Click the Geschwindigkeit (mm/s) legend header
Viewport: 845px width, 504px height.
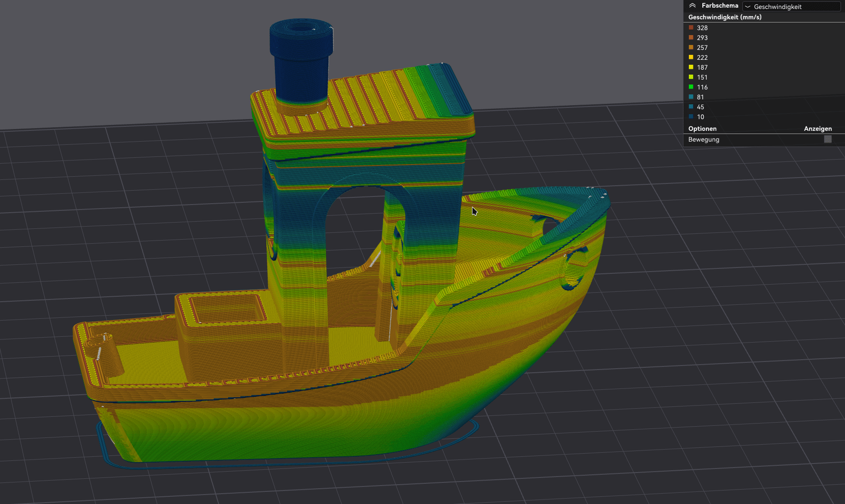[x=725, y=17]
